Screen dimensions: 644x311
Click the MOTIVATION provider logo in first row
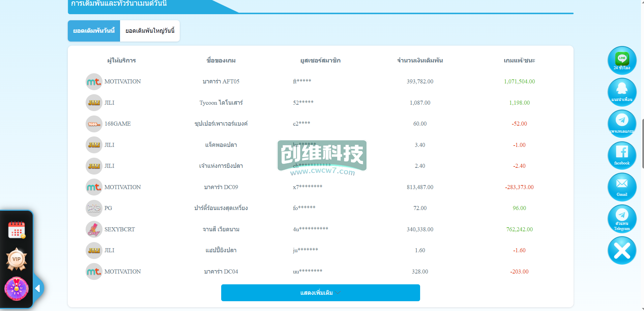pos(94,82)
